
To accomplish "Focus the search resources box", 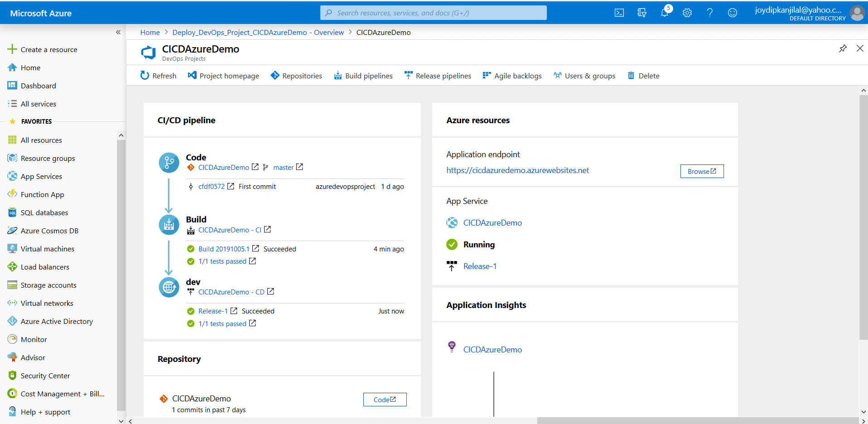I will (433, 13).
